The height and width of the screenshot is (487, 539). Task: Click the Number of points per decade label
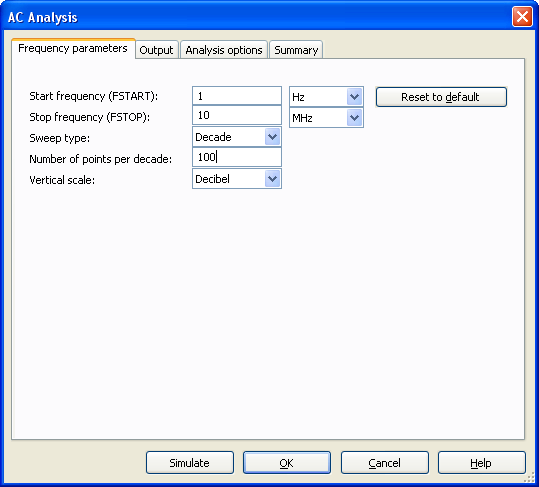100,159
